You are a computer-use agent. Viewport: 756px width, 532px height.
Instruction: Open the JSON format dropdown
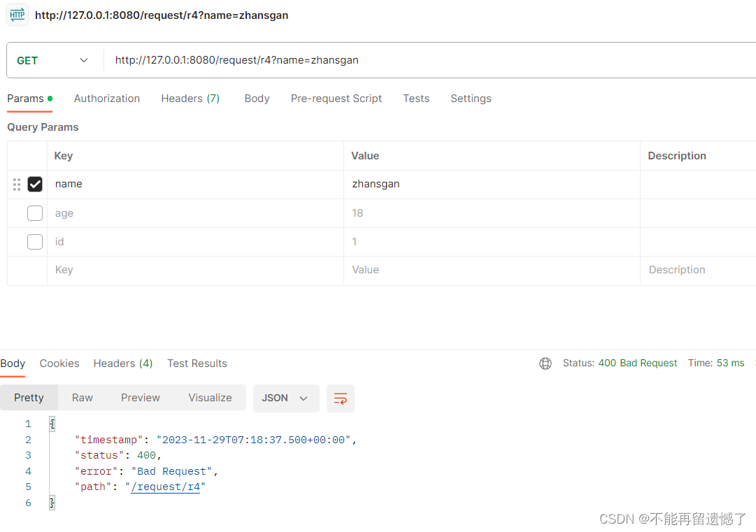click(x=286, y=398)
